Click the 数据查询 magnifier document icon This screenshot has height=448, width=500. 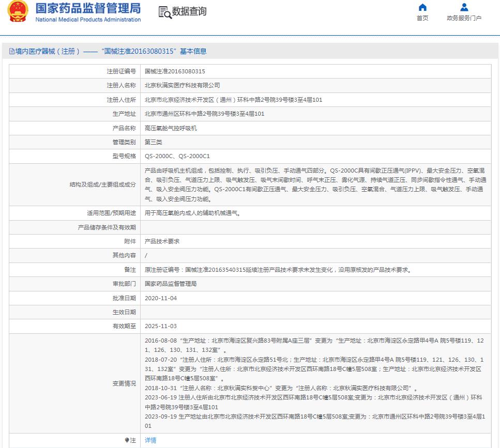click(165, 12)
